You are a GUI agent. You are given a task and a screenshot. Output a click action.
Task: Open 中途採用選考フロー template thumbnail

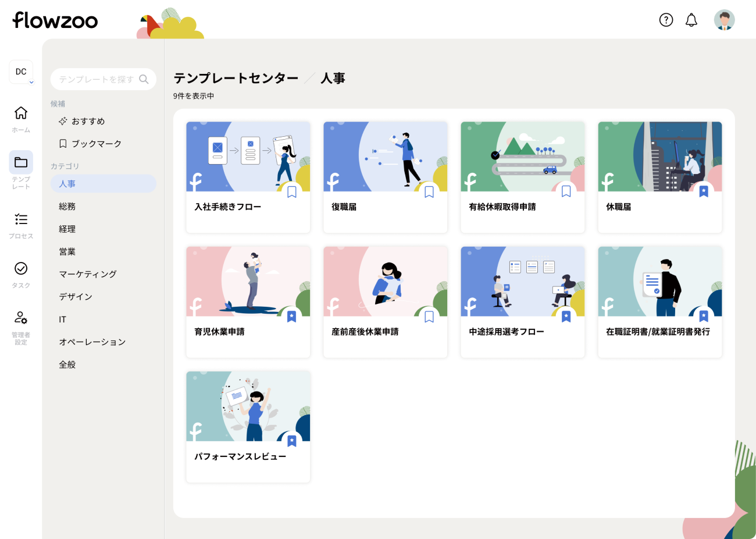coord(523,281)
